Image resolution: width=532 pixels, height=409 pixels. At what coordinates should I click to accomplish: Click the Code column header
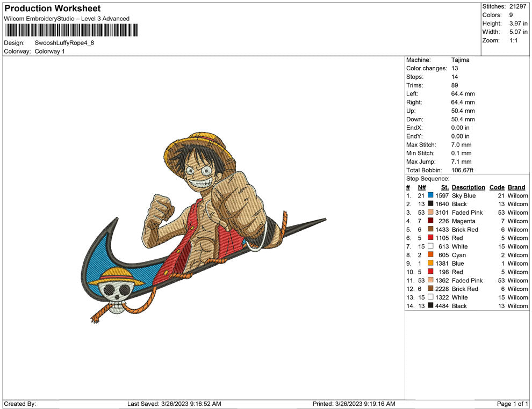497,187
